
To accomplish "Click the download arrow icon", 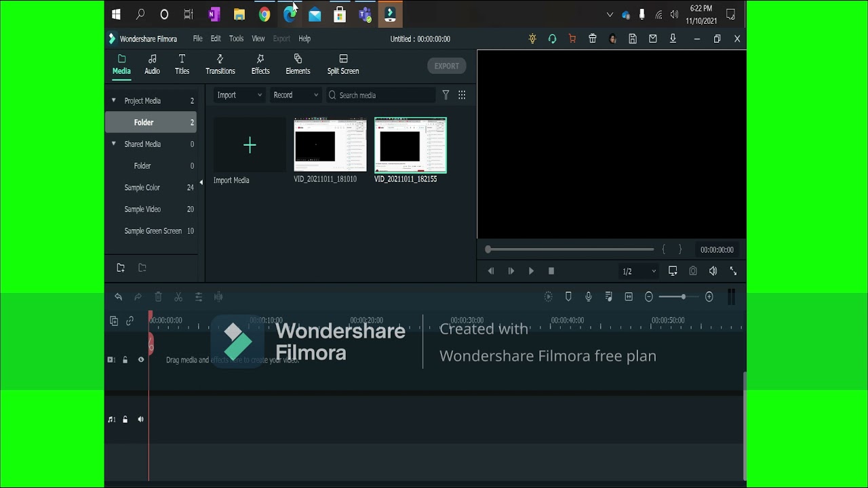I will pos(673,39).
